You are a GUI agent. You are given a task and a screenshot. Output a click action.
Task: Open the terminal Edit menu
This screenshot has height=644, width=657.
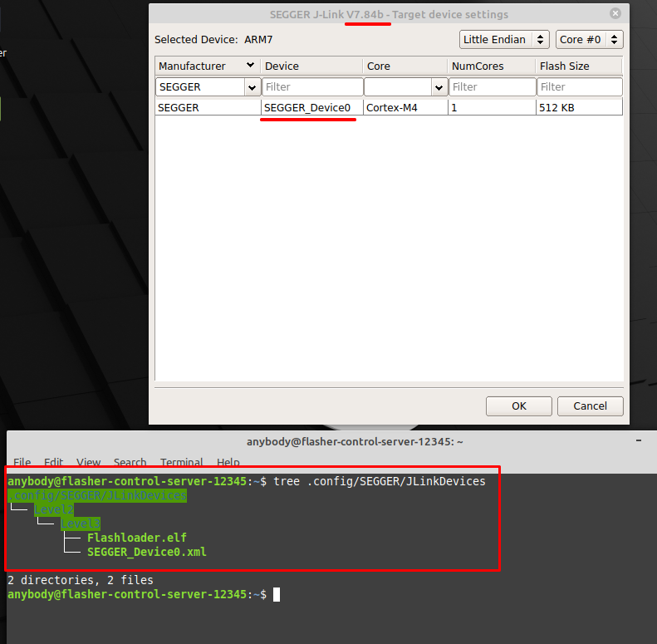pos(53,462)
